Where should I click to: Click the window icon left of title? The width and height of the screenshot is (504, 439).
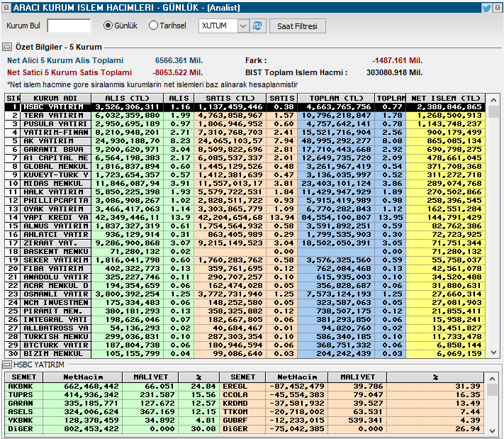tap(6, 7)
